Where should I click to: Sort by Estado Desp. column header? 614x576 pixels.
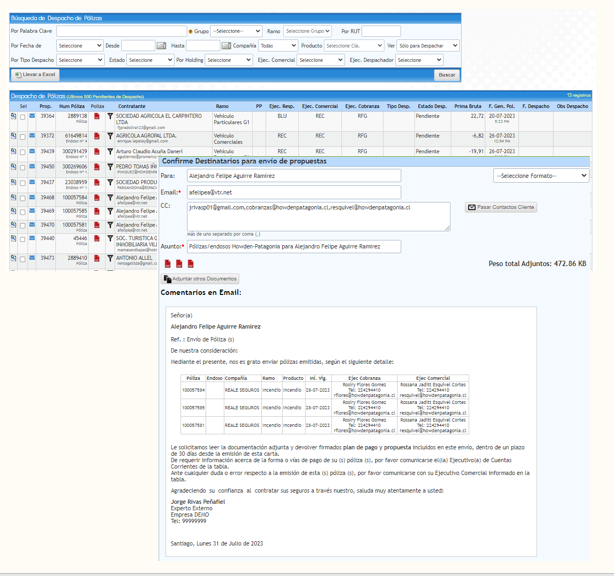point(432,106)
